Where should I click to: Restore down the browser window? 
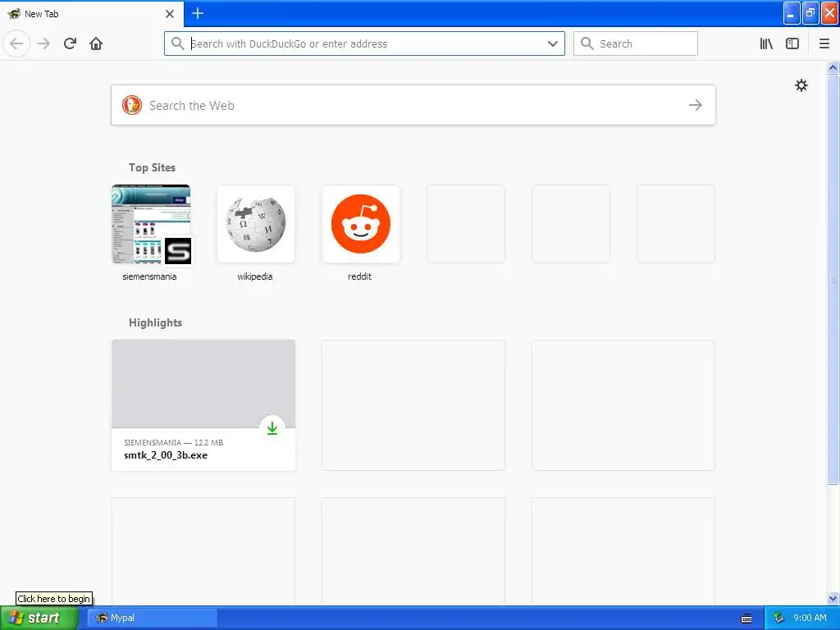pyautogui.click(x=810, y=13)
